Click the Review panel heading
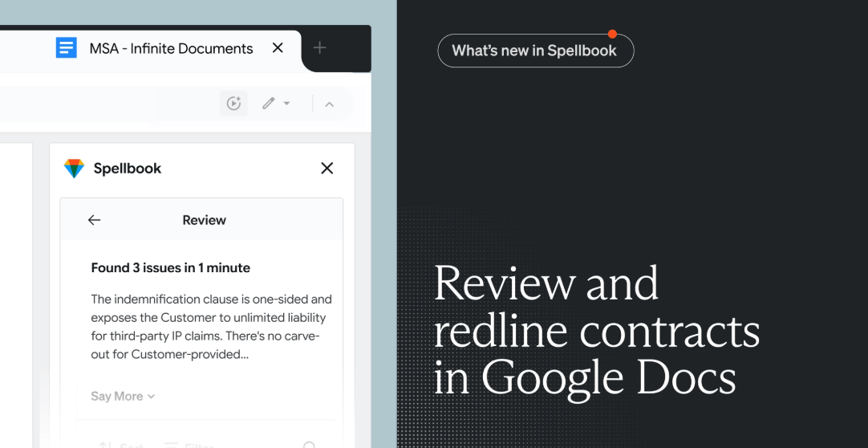The image size is (868, 448). tap(205, 220)
